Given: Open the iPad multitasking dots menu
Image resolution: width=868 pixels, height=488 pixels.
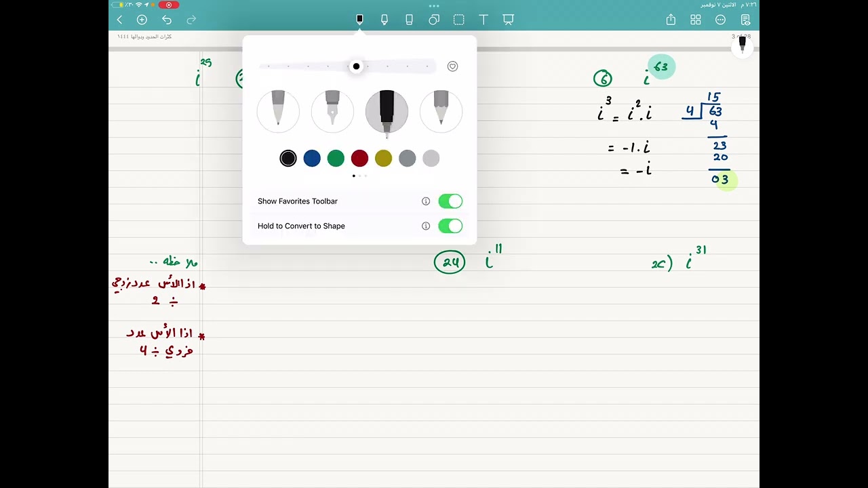Looking at the screenshot, I should (x=434, y=5).
